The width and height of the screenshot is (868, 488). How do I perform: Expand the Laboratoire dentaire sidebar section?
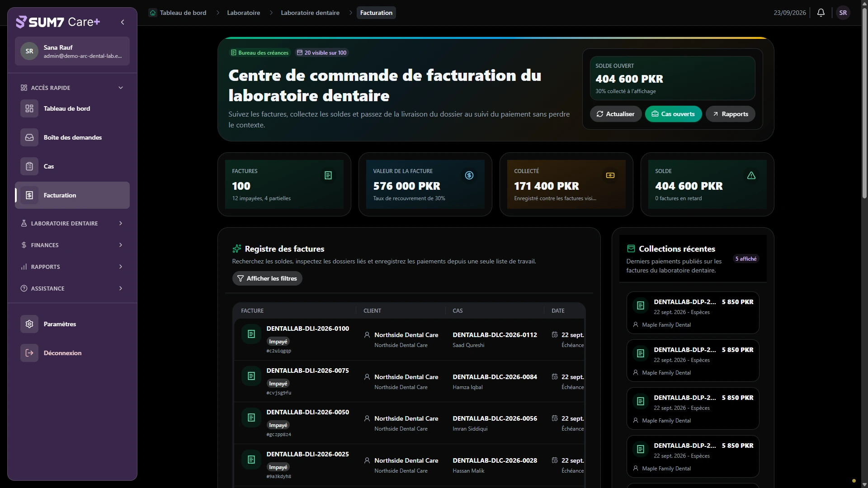click(x=72, y=223)
